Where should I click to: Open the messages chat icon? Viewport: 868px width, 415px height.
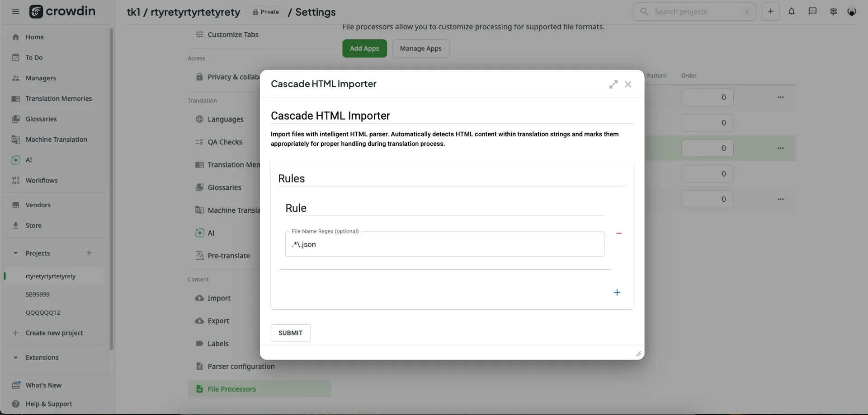pos(812,12)
